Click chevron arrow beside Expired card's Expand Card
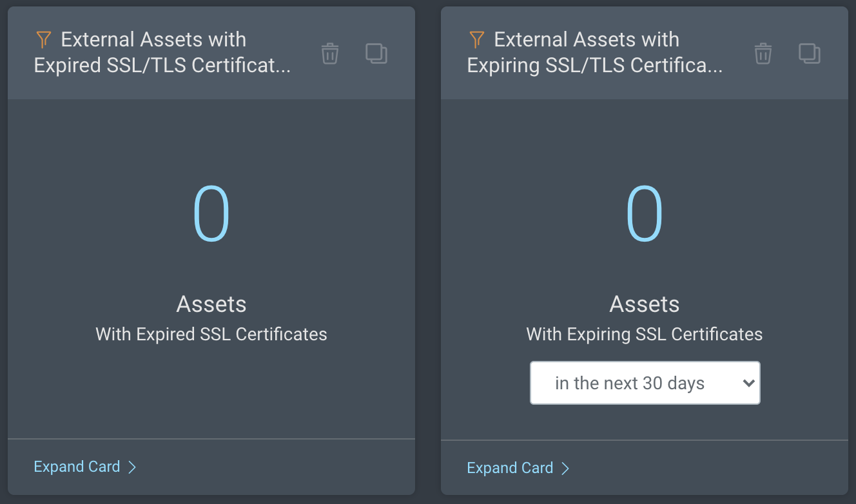Viewport: 856px width, 504px height. pos(132,467)
